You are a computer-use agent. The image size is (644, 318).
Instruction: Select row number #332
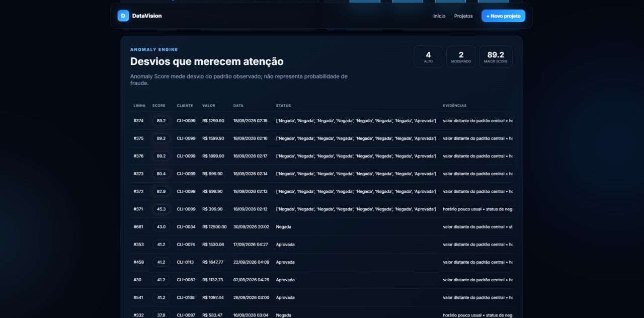click(138, 315)
